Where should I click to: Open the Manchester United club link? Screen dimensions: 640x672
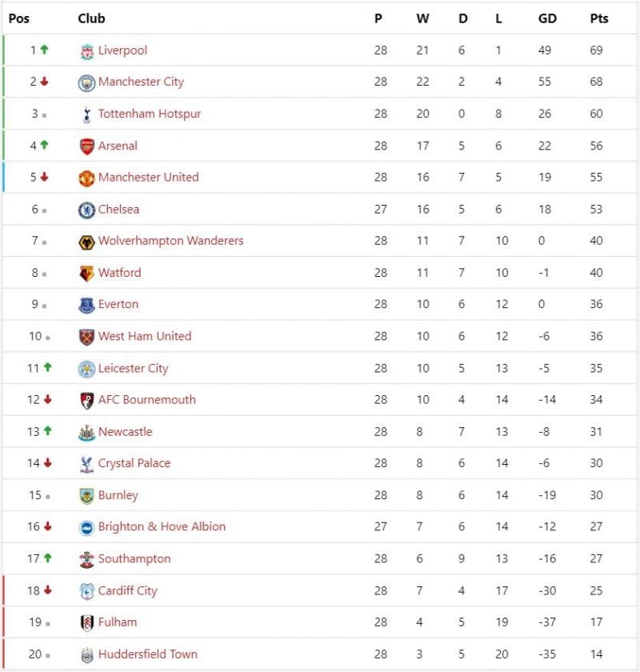pyautogui.click(x=148, y=177)
